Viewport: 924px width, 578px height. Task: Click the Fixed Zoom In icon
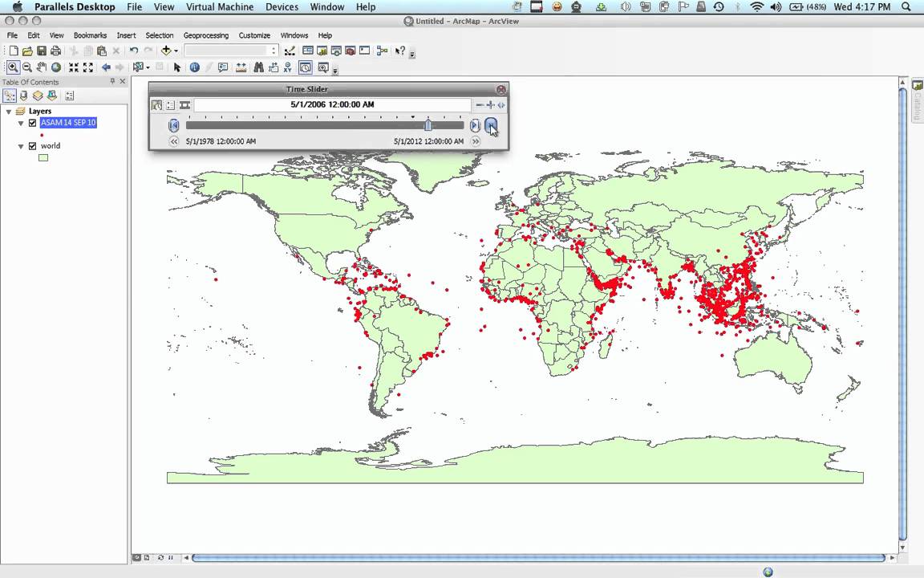(74, 67)
